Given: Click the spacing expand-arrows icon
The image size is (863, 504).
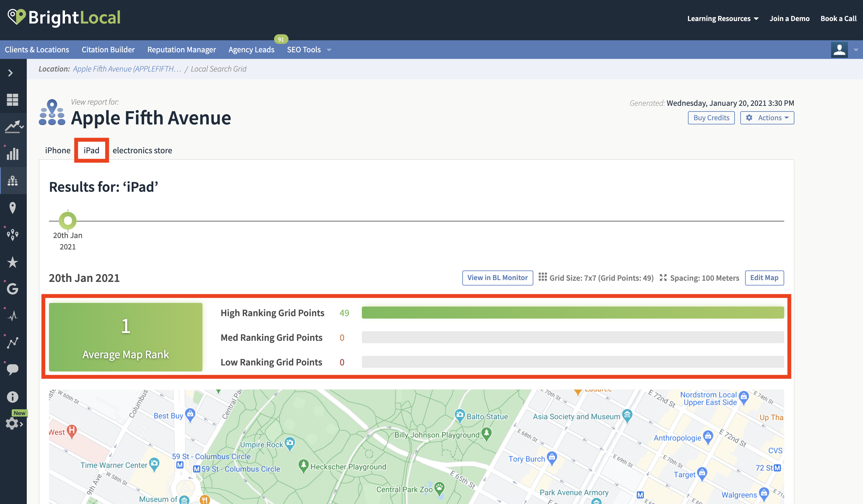Looking at the screenshot, I should [x=663, y=277].
